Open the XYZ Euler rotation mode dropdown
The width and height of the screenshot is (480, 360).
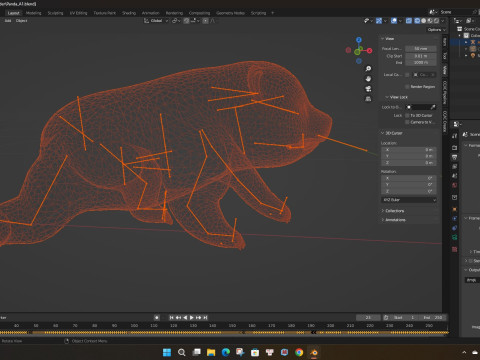pyautogui.click(x=409, y=200)
